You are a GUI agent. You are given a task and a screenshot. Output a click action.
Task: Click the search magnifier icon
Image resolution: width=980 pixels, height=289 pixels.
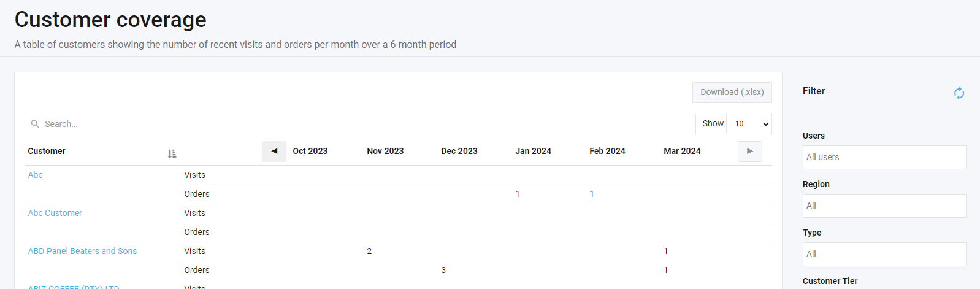(35, 124)
